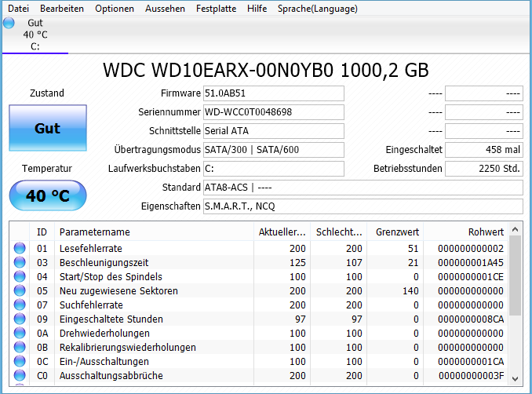Click the Laufwerksbuchstaben field C:

click(x=274, y=169)
